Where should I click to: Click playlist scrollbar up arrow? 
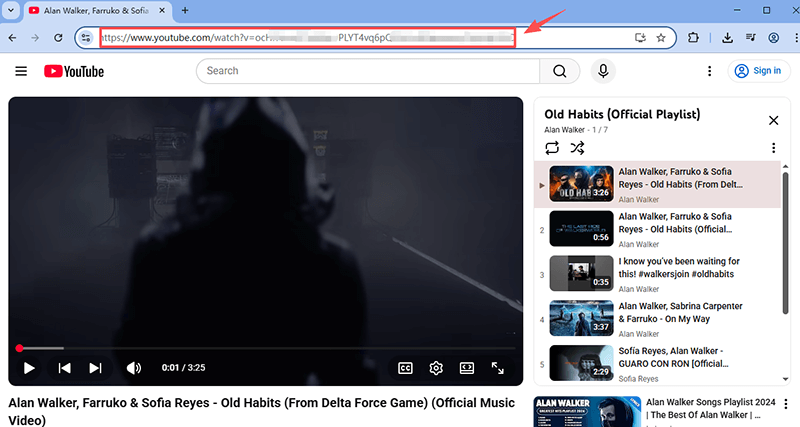click(785, 167)
